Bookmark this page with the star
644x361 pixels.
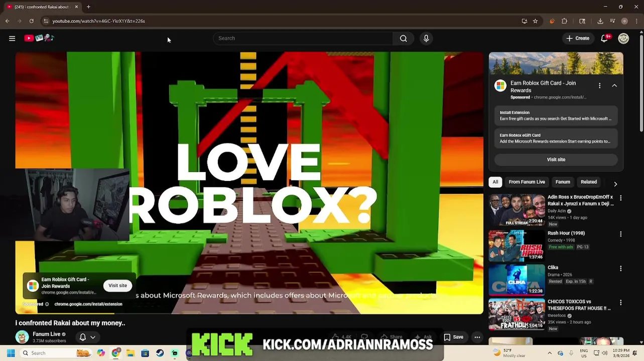pyautogui.click(x=536, y=21)
